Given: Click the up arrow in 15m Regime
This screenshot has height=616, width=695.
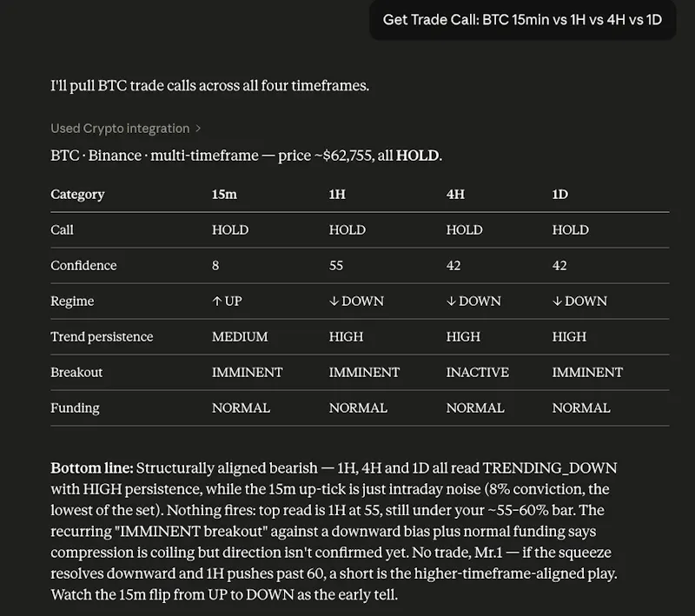Looking at the screenshot, I should [216, 301].
